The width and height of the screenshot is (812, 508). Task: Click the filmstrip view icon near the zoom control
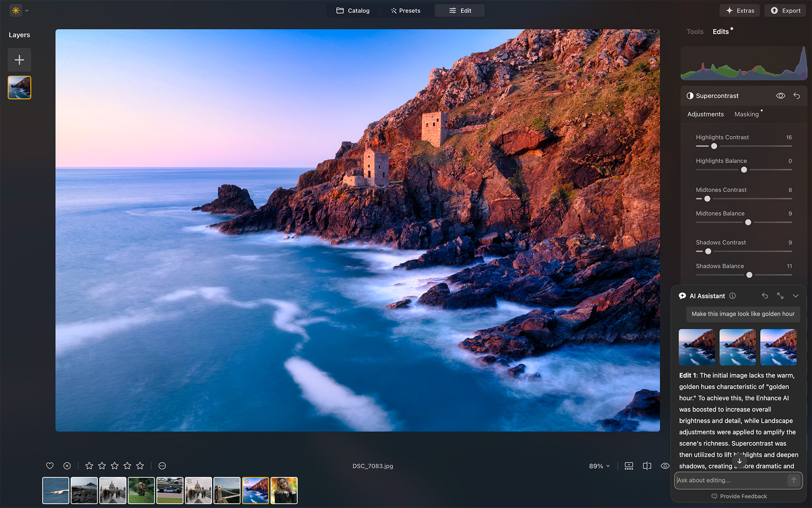(628, 466)
